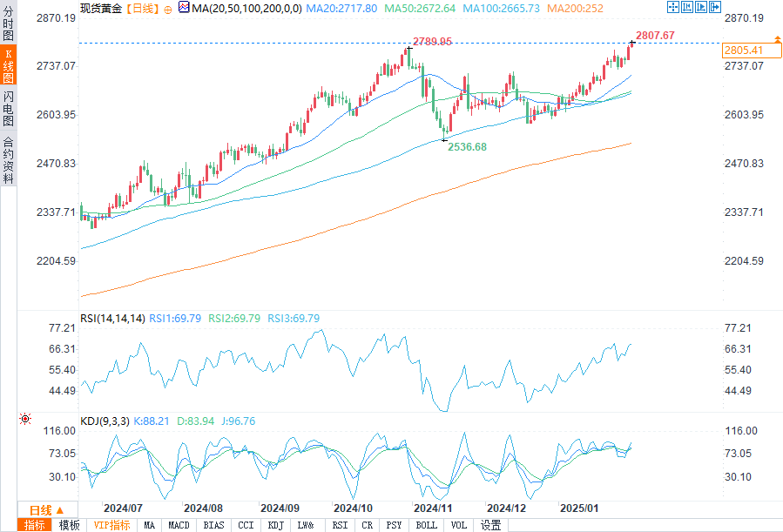
Task: Open the 合约资料 side tab
Action: 8,160
